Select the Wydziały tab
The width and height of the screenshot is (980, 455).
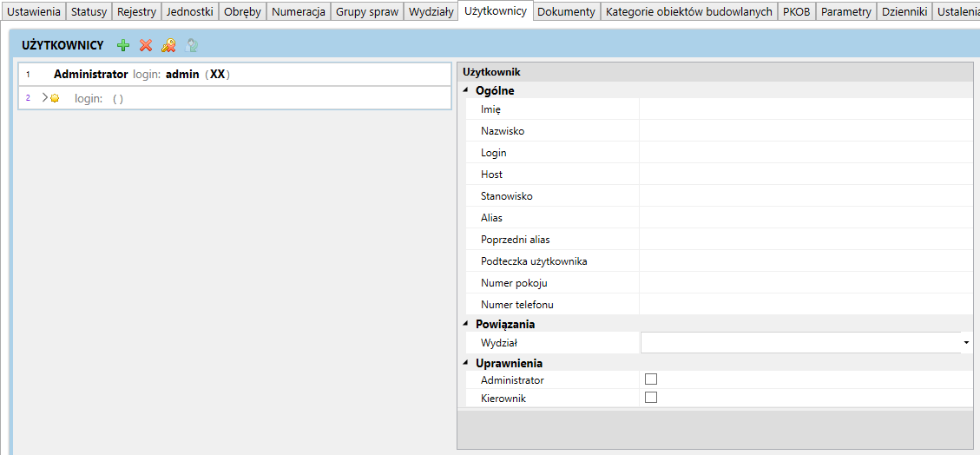(x=431, y=11)
